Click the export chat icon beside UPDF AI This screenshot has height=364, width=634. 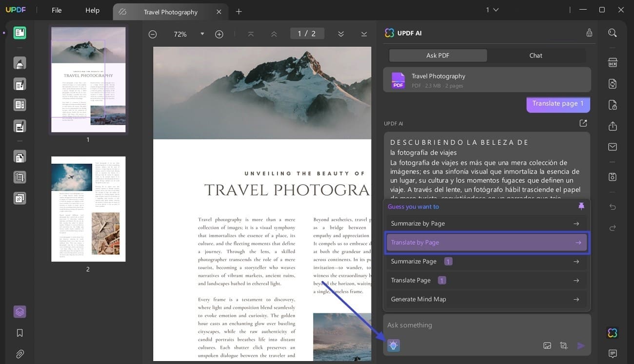tap(583, 123)
